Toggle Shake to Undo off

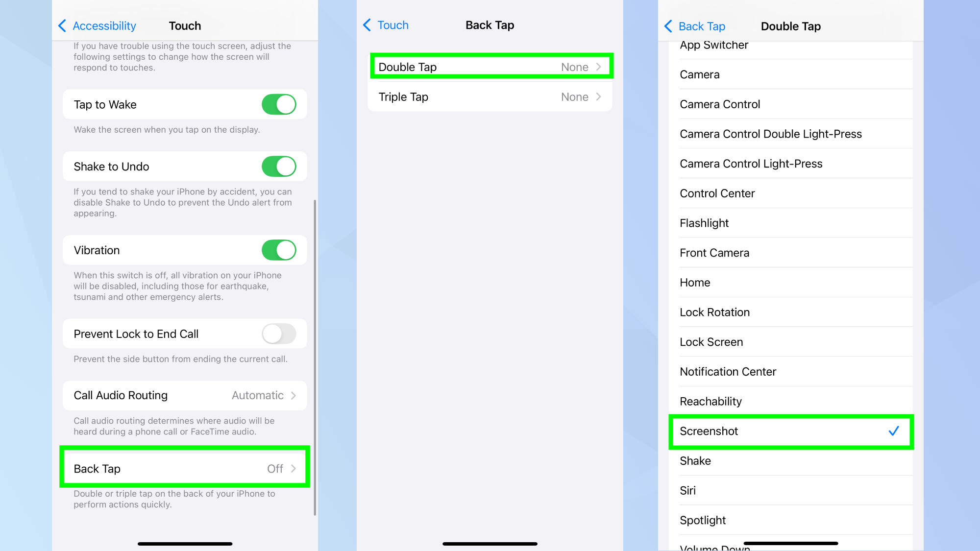click(279, 166)
